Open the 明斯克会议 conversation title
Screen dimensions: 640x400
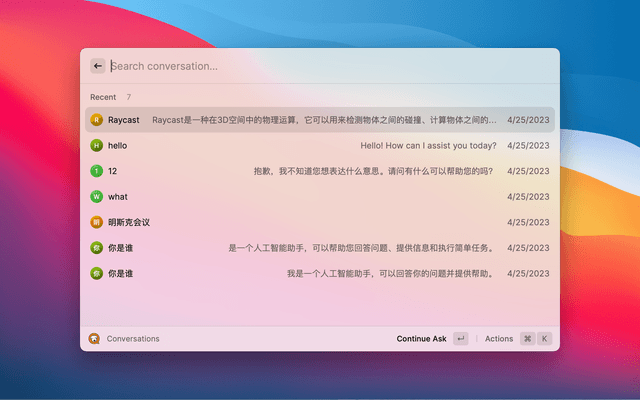(x=129, y=222)
